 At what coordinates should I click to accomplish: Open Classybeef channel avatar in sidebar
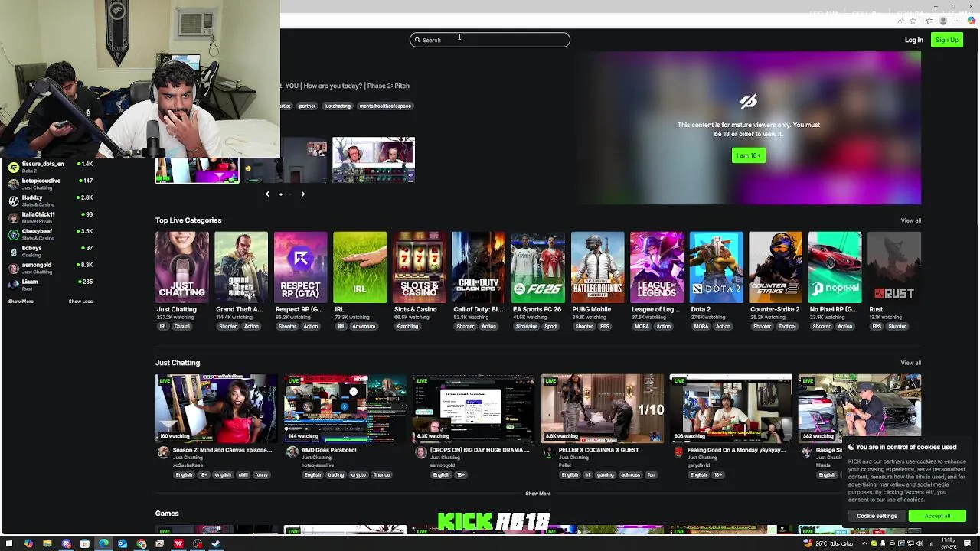pyautogui.click(x=13, y=234)
